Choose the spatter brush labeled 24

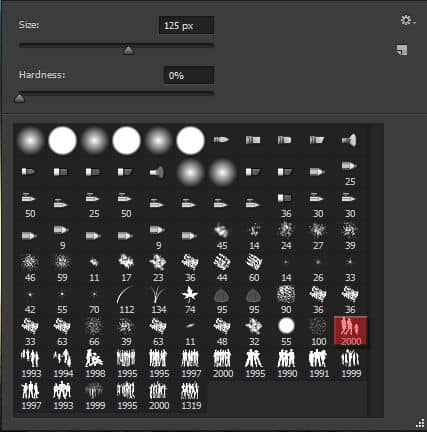pos(286,236)
